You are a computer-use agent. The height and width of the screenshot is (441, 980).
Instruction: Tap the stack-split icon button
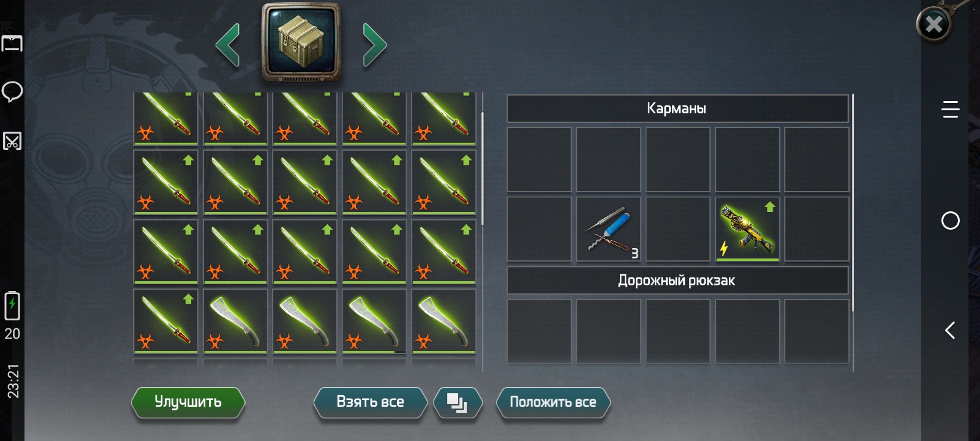pyautogui.click(x=458, y=402)
